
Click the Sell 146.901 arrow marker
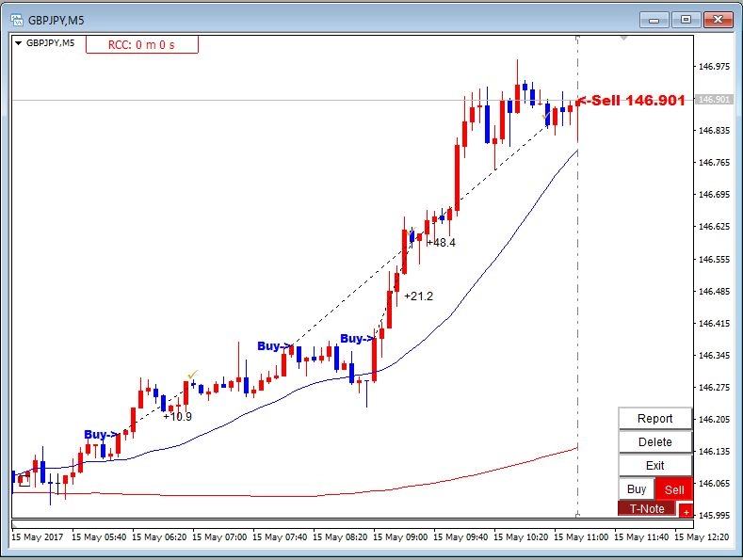tap(631, 100)
